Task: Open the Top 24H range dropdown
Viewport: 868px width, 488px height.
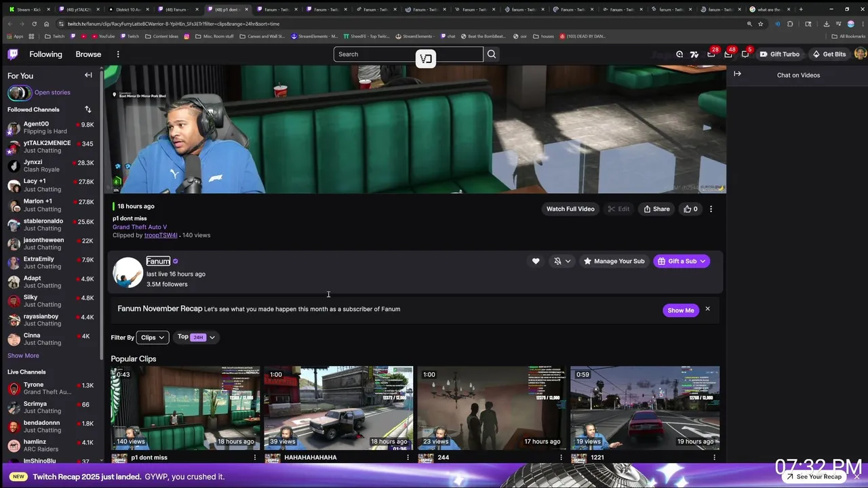Action: [197, 337]
